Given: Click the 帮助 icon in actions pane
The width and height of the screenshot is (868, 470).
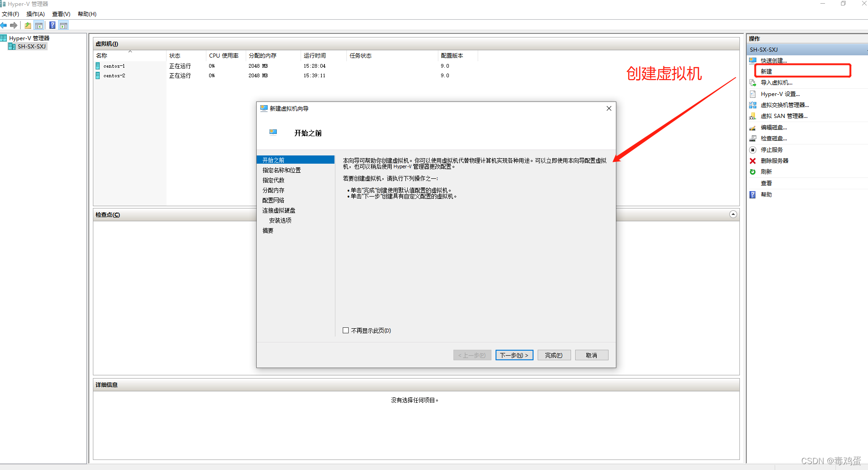Looking at the screenshot, I should 753,195.
